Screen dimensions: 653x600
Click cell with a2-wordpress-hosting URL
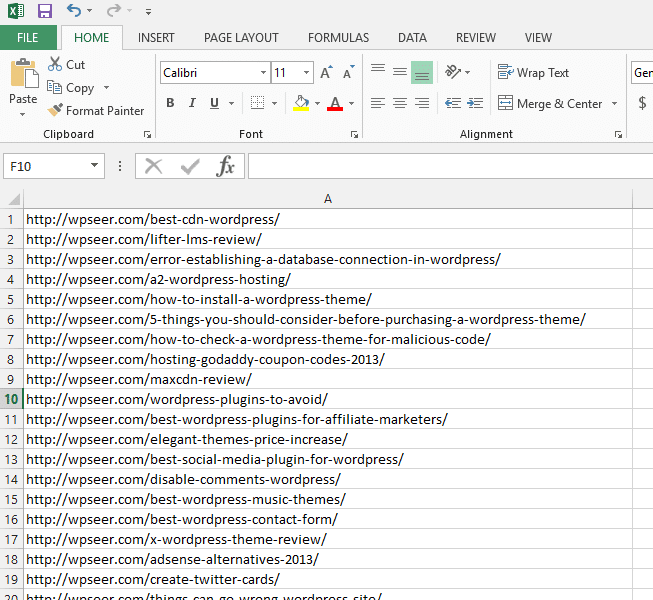(x=328, y=279)
